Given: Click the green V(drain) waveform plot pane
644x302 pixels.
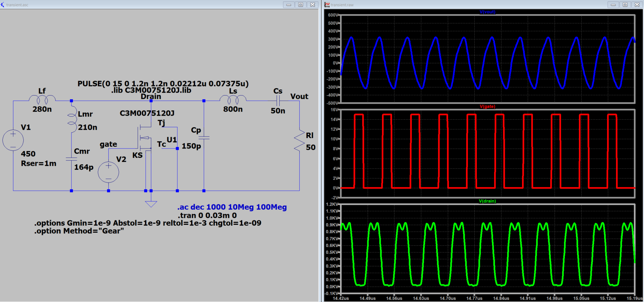Looking at the screenshot, I should tap(488, 248).
